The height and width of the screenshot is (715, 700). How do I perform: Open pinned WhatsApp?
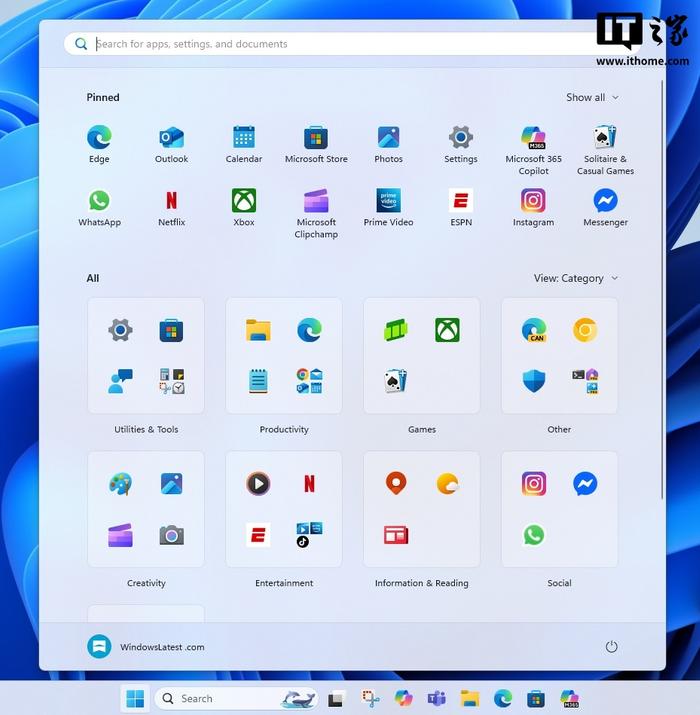point(99,207)
